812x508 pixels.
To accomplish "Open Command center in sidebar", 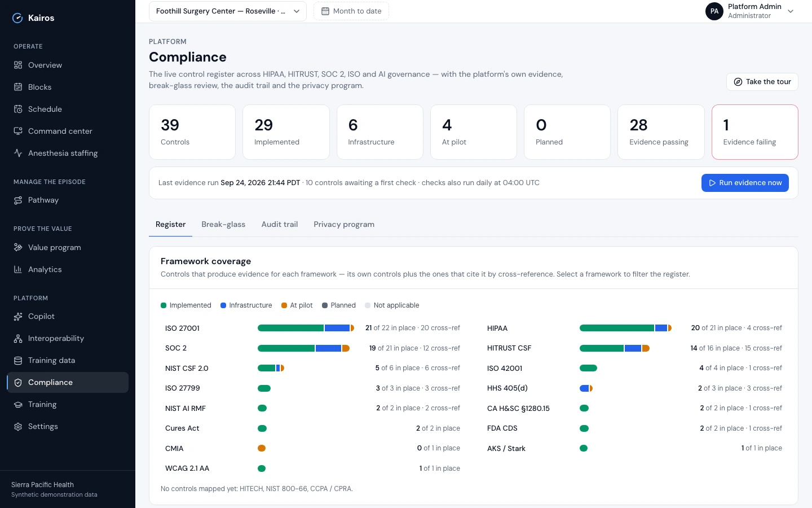I will 68,131.
